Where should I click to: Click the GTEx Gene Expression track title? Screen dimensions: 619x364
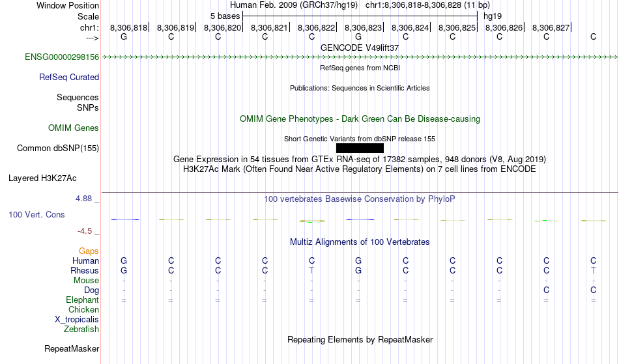[360, 160]
